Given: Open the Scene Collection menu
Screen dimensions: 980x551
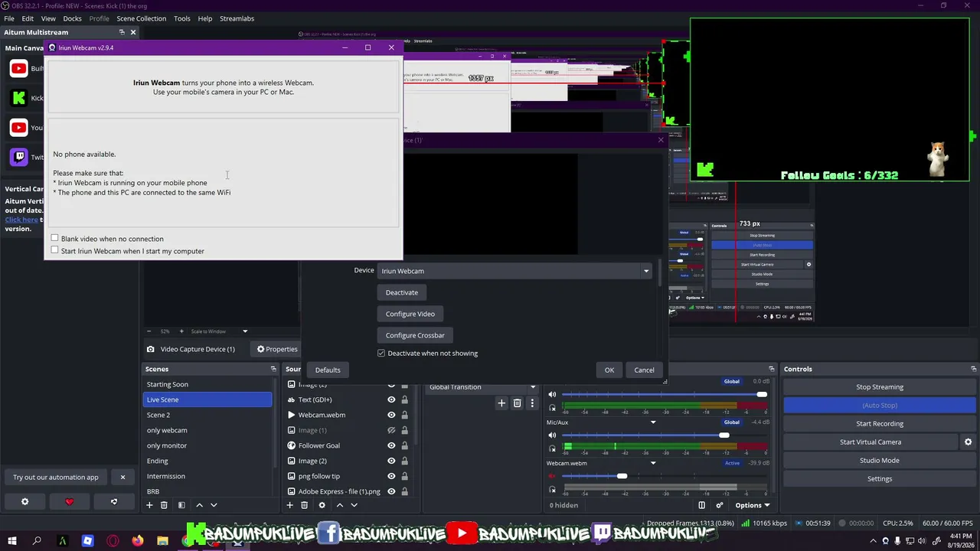Looking at the screenshot, I should (141, 18).
